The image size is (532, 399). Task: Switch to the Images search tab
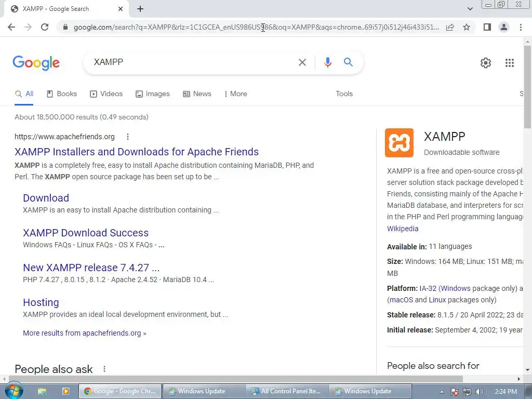coord(153,94)
